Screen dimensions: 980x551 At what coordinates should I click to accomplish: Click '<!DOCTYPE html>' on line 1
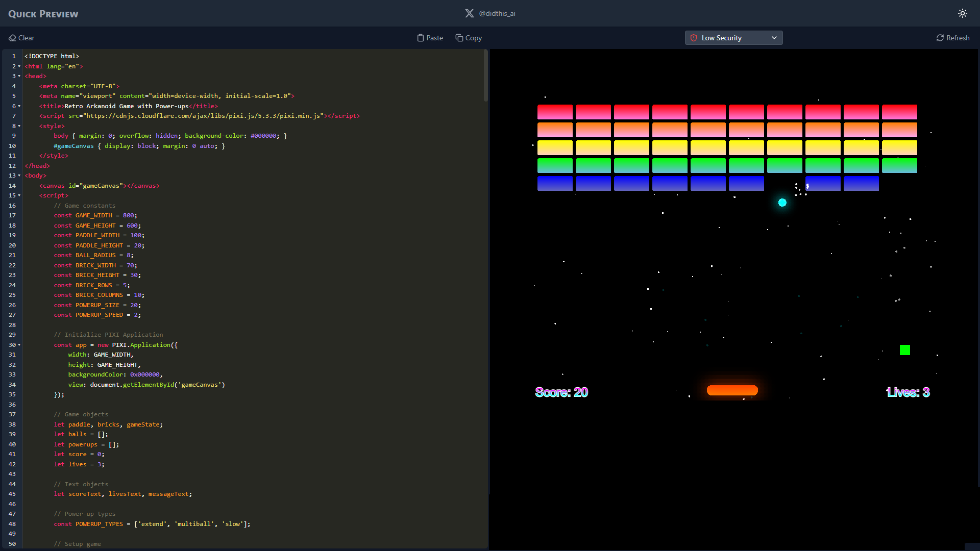[x=52, y=56]
